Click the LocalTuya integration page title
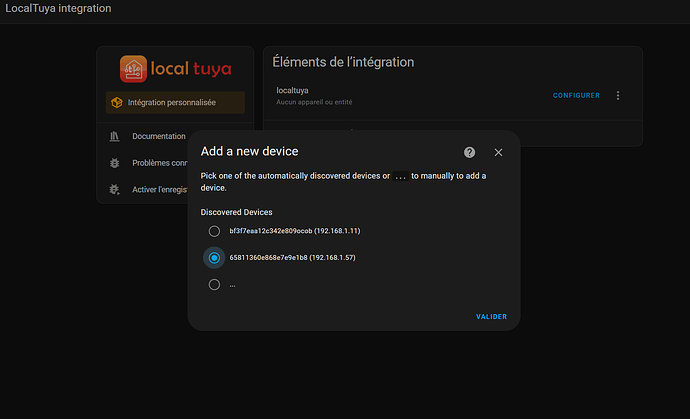This screenshot has width=690, height=419. tap(58, 9)
